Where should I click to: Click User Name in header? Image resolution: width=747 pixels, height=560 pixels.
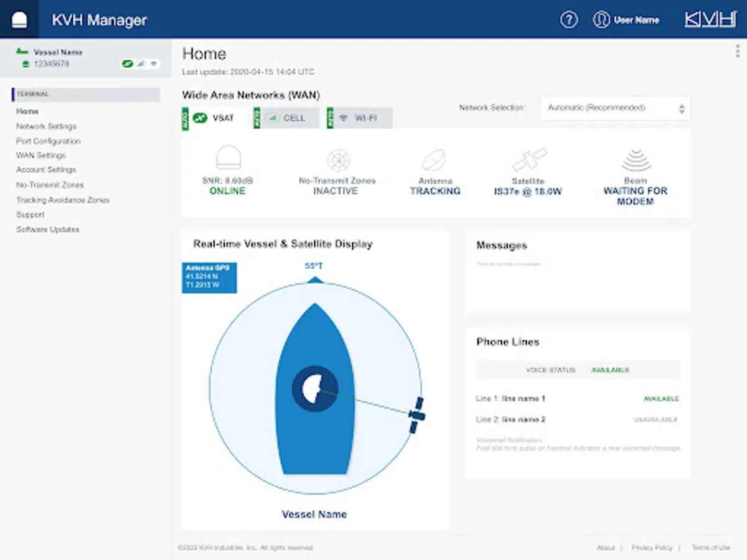[x=636, y=20]
